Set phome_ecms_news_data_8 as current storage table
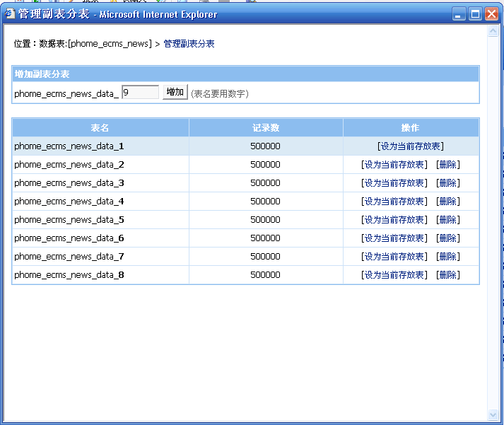 394,275
